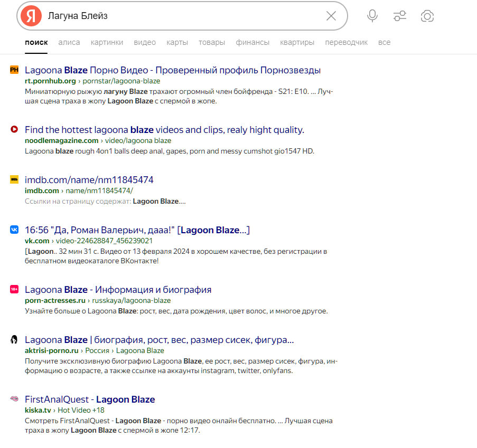Open the товары tab

[212, 42]
